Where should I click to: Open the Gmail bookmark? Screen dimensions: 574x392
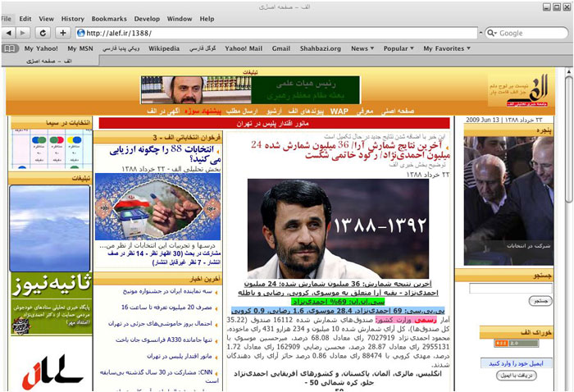tap(281, 48)
